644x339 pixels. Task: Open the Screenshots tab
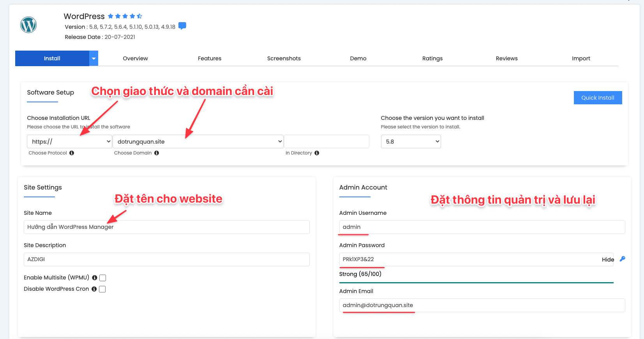click(284, 58)
